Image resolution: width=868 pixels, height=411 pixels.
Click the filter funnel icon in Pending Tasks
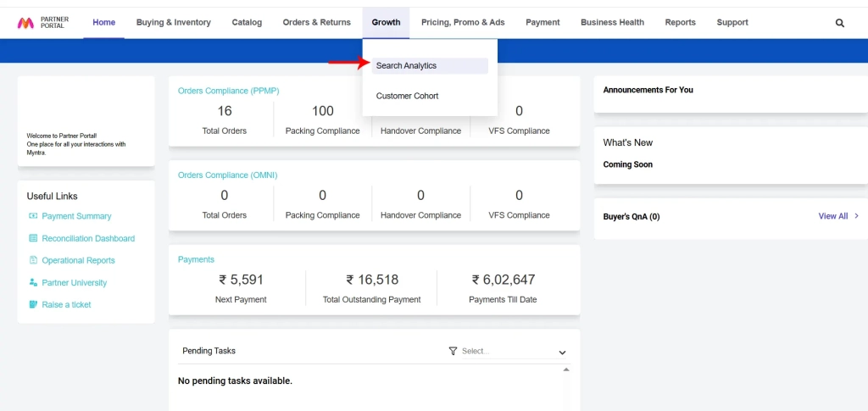(453, 351)
